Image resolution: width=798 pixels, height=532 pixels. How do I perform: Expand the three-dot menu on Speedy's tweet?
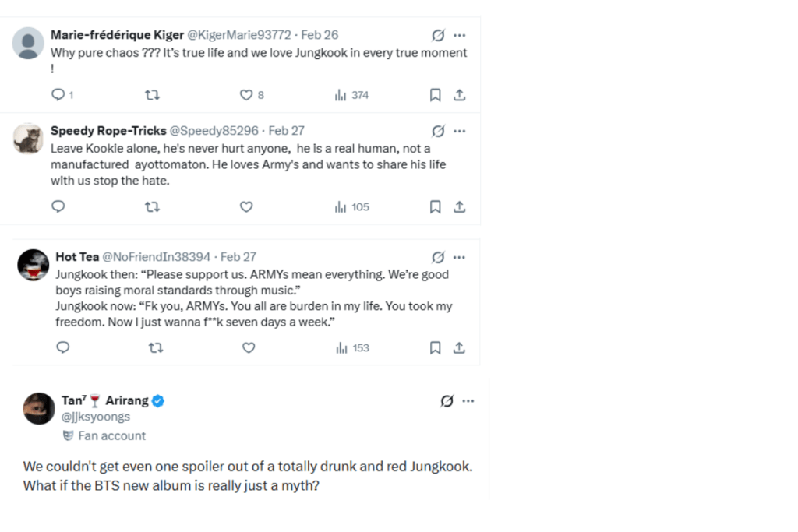coord(460,130)
